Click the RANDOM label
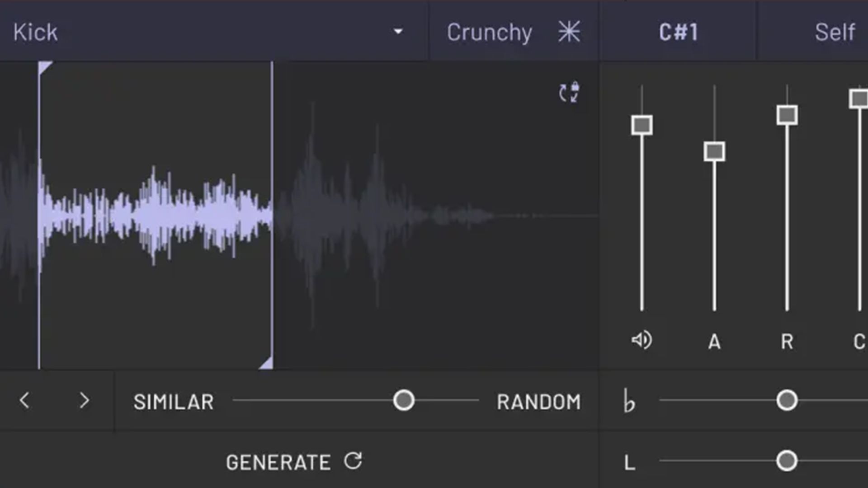The height and width of the screenshot is (488, 868). 538,401
